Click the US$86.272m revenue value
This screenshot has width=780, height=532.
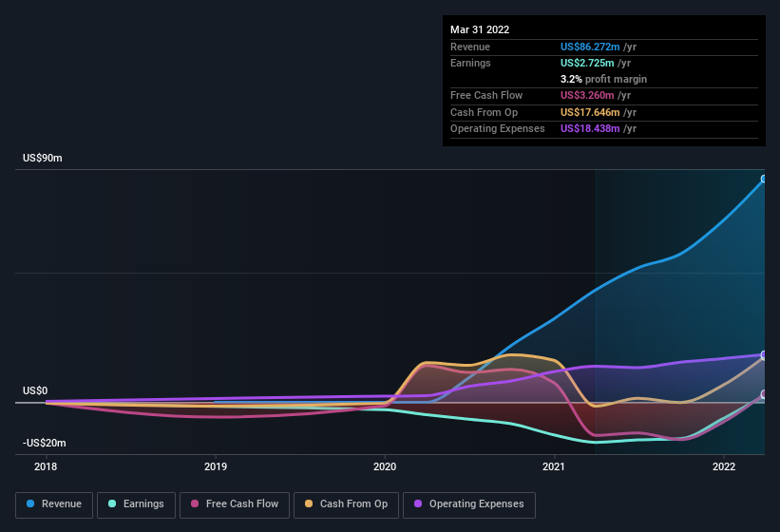pyautogui.click(x=590, y=47)
